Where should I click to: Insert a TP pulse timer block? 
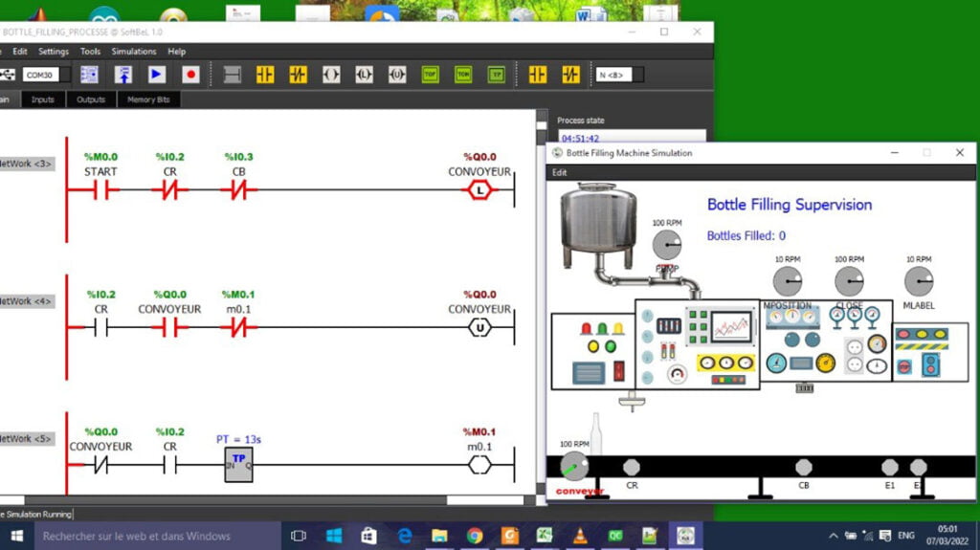(496, 75)
